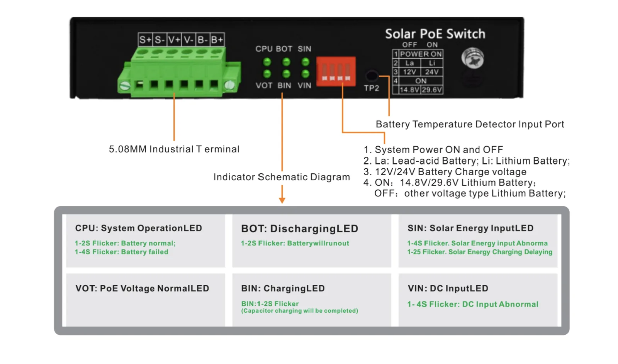Click the 24V table cell
Image resolution: width=618 pixels, height=364 pixels.
tap(432, 72)
